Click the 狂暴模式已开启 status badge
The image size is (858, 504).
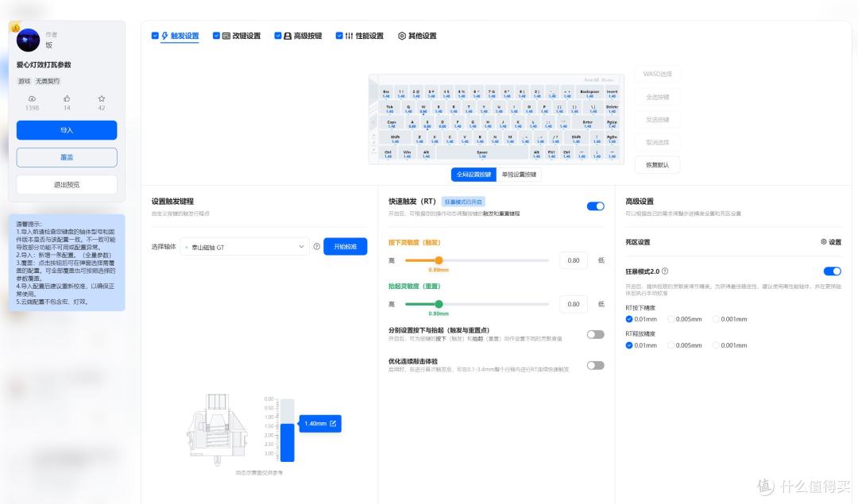pos(463,202)
